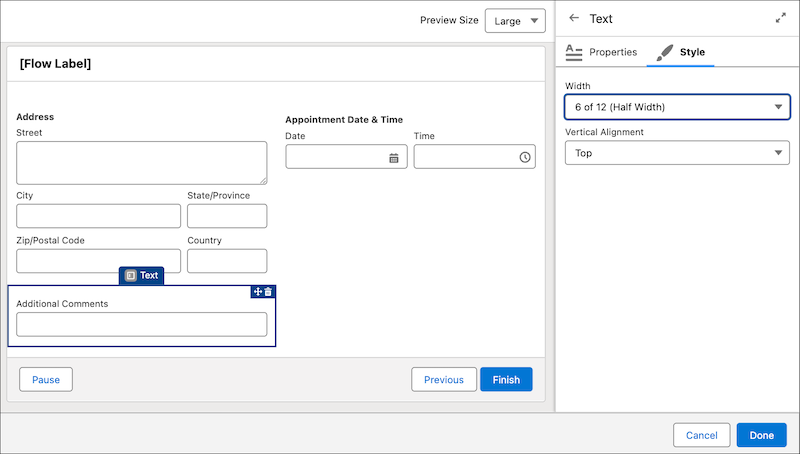Click the Zip/Postal Code input field

[x=98, y=261]
